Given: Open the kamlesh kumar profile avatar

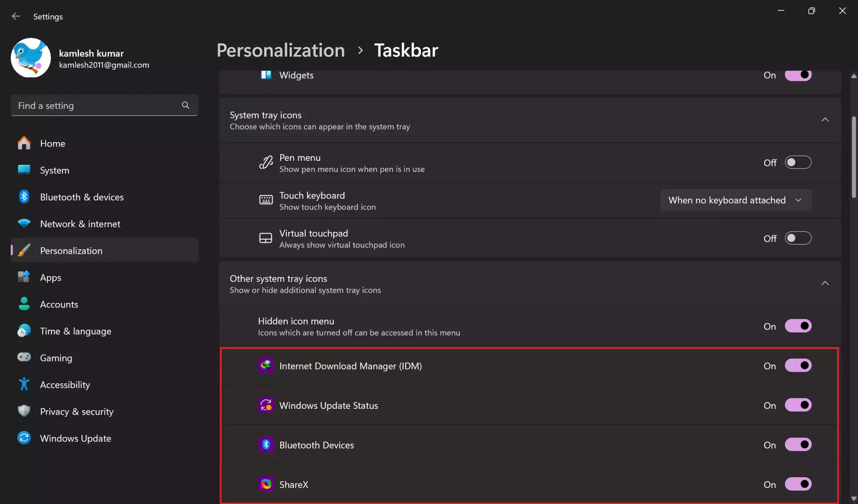Looking at the screenshot, I should pyautogui.click(x=31, y=58).
